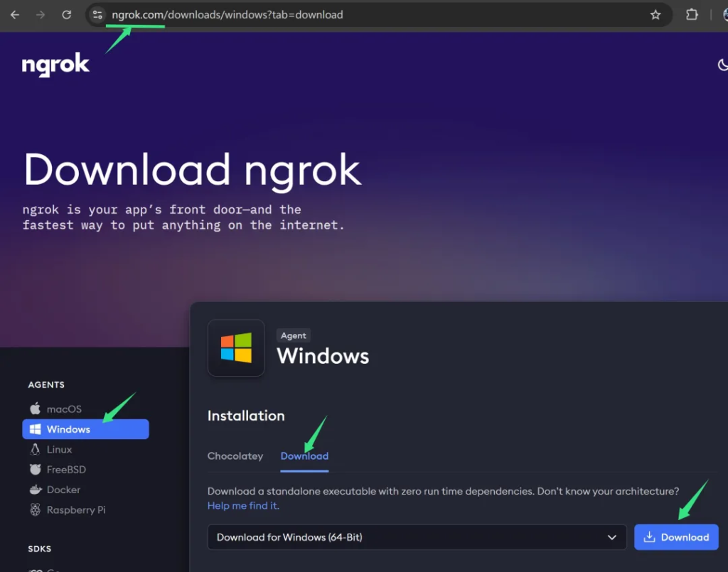Click the 'Agent' label badge
The width and height of the screenshot is (728, 572).
[294, 335]
